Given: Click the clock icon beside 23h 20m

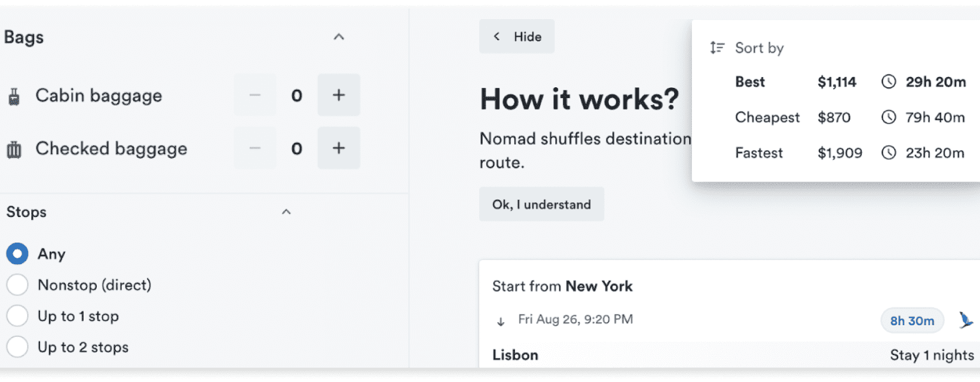Looking at the screenshot, I should 889,153.
